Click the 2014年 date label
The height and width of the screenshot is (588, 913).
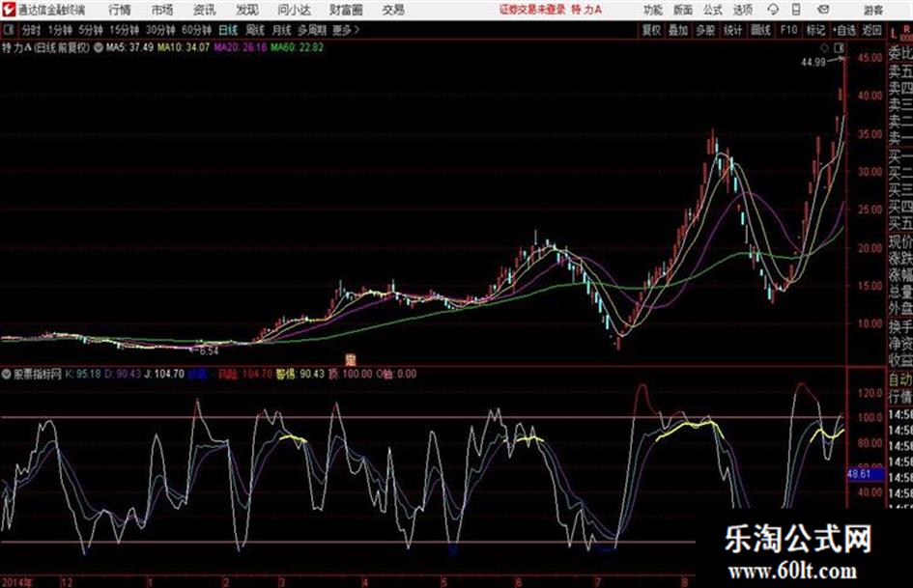coord(16,582)
